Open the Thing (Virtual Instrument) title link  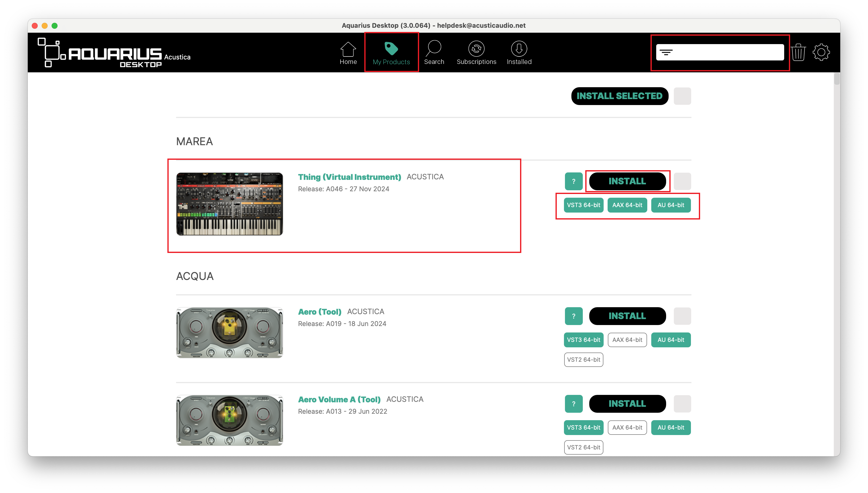349,177
